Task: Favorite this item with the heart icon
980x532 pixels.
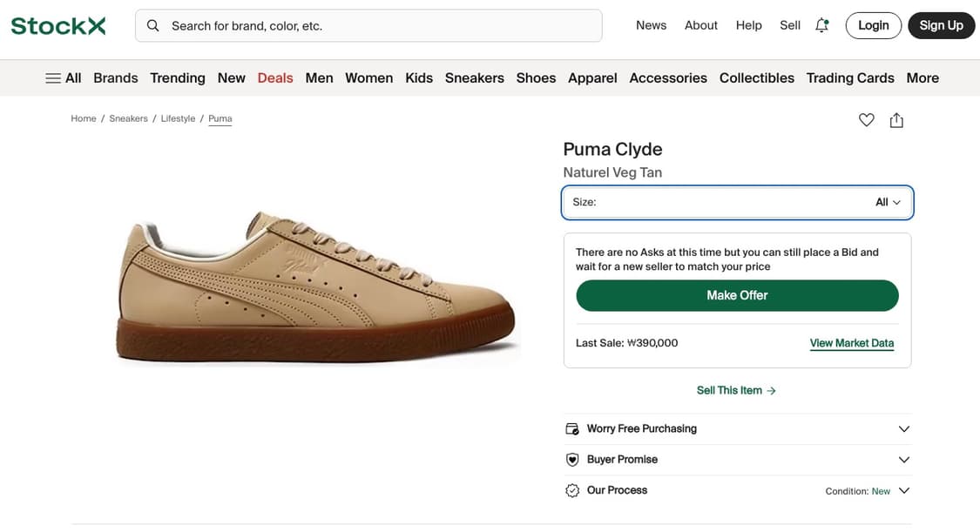Action: [x=866, y=120]
